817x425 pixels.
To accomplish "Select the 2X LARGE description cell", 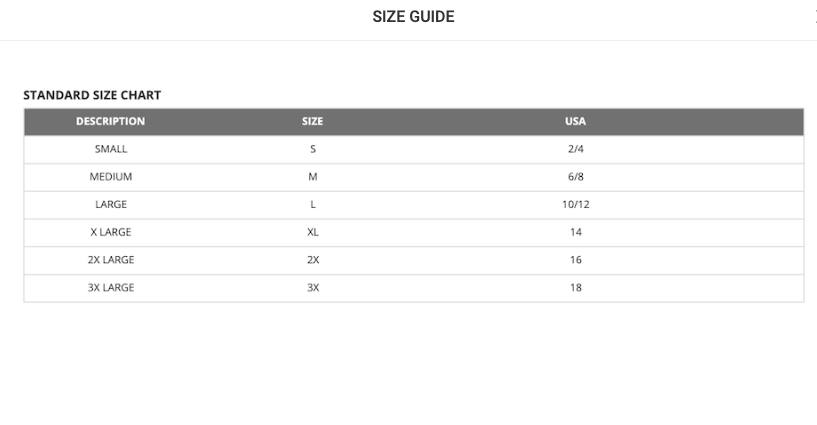I will point(111,260).
